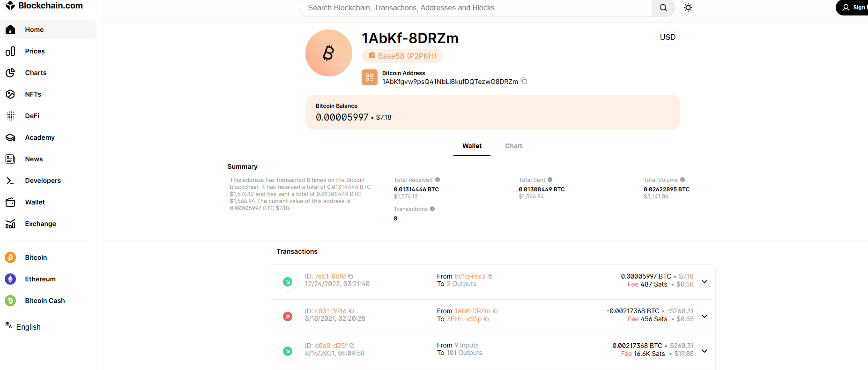The image size is (868, 370).
Task: Copy the bc1q-rax3 sender address
Action: click(x=490, y=276)
